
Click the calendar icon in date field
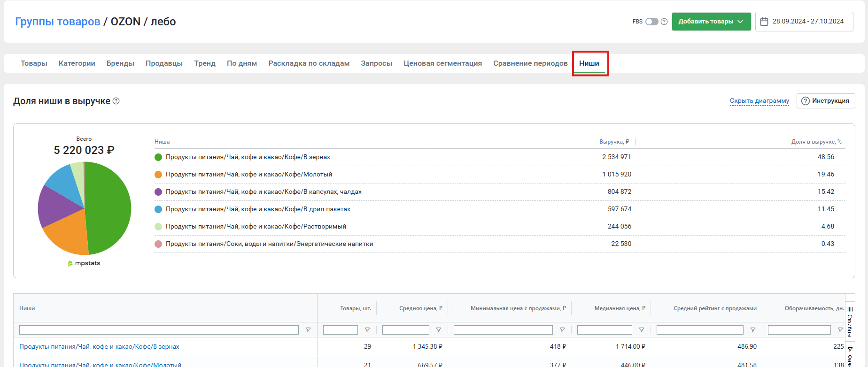tap(764, 22)
